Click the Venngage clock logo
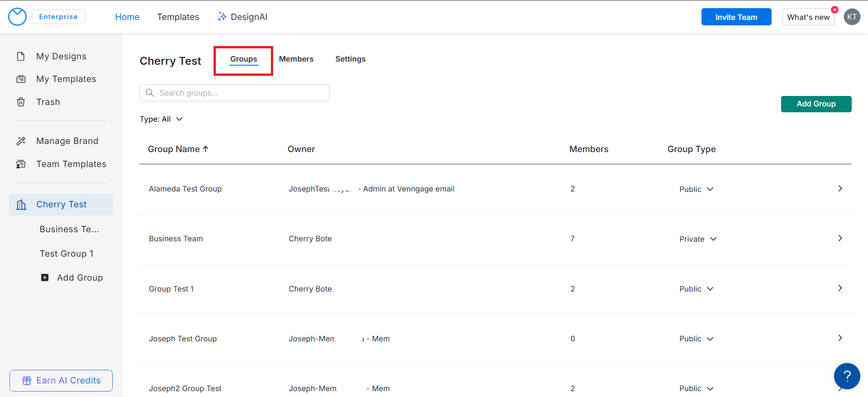 (x=18, y=17)
